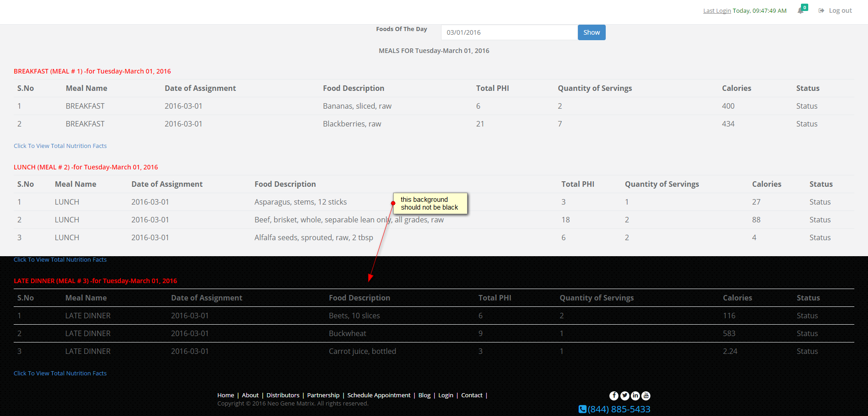Open Login in the footer menu
Image resolution: width=868 pixels, height=416 pixels.
pos(446,395)
